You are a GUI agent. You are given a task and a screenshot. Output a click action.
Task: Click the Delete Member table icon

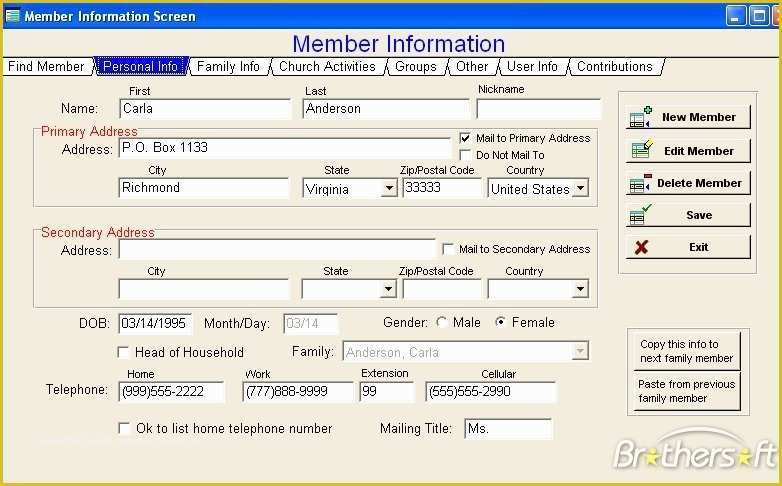pyautogui.click(x=640, y=183)
